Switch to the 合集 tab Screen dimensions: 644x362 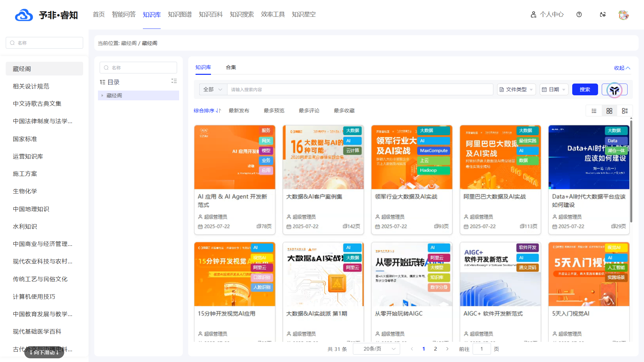pyautogui.click(x=231, y=67)
